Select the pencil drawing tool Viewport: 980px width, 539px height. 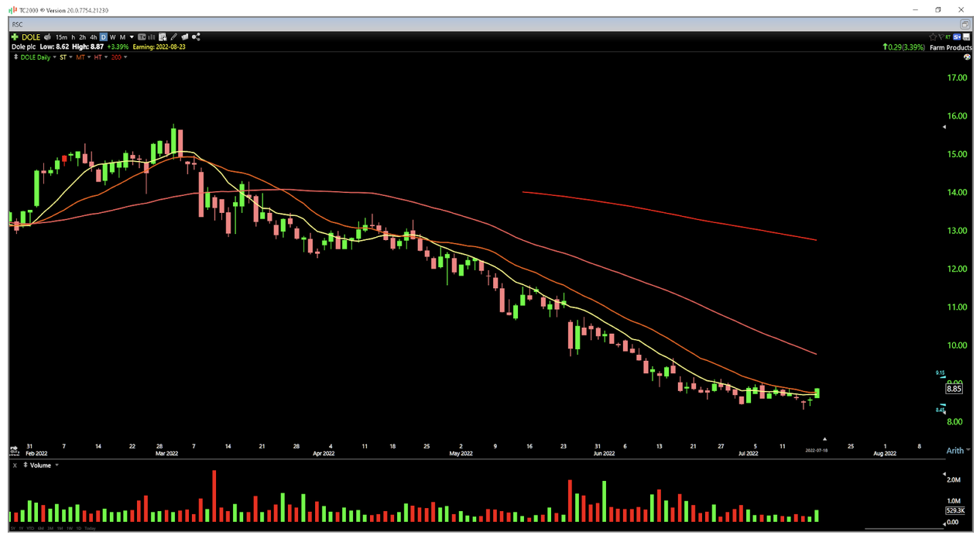[174, 36]
